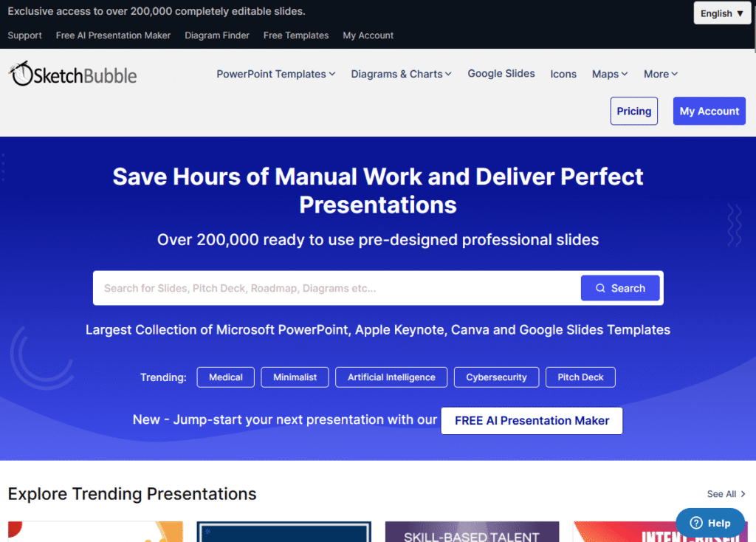Viewport: 756px width, 542px height.
Task: Select the Cybersecurity trending tag
Action: 496,377
